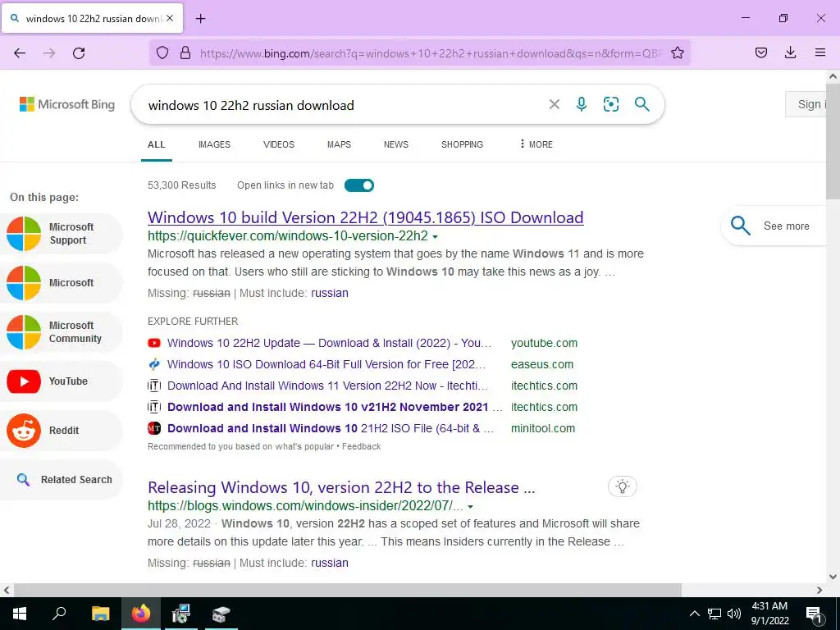Bookmark this page with star icon
This screenshot has height=630, width=840.
coord(677,52)
